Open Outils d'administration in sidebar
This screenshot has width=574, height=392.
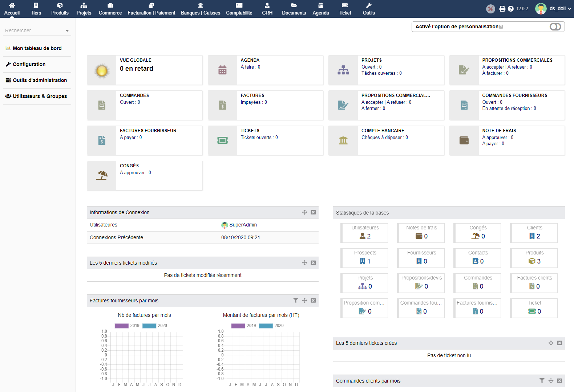pos(36,80)
